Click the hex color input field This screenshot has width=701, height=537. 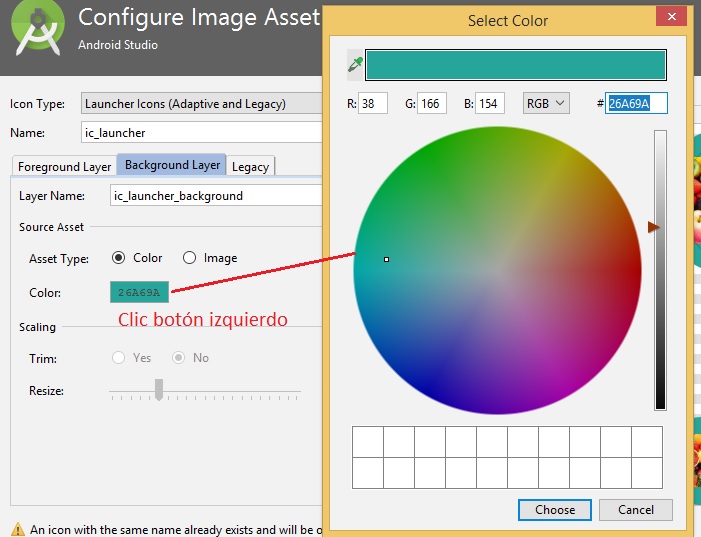point(635,104)
